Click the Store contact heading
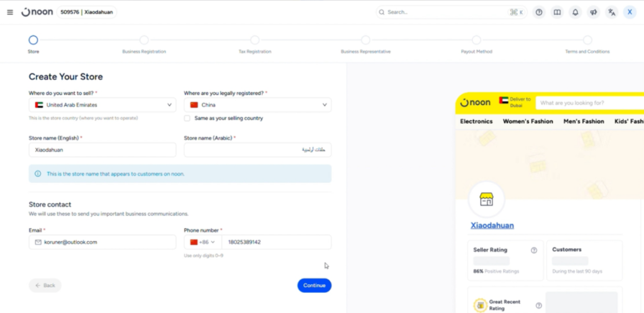644x313 pixels. 50,204
